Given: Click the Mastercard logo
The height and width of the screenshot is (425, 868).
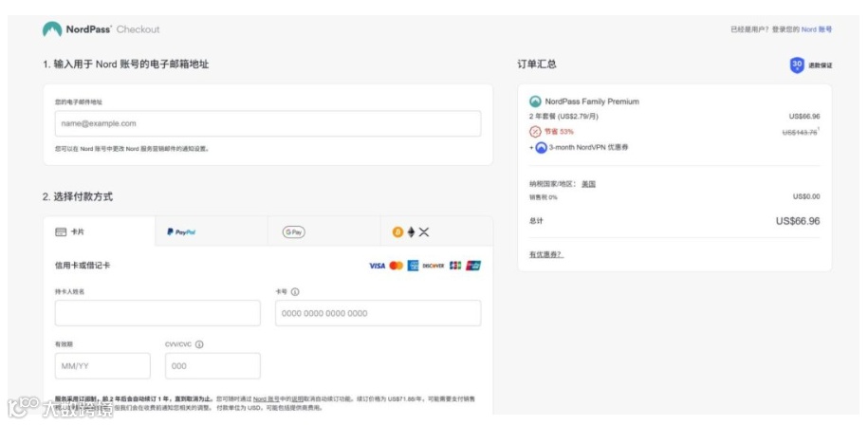Looking at the screenshot, I should pyautogui.click(x=397, y=266).
